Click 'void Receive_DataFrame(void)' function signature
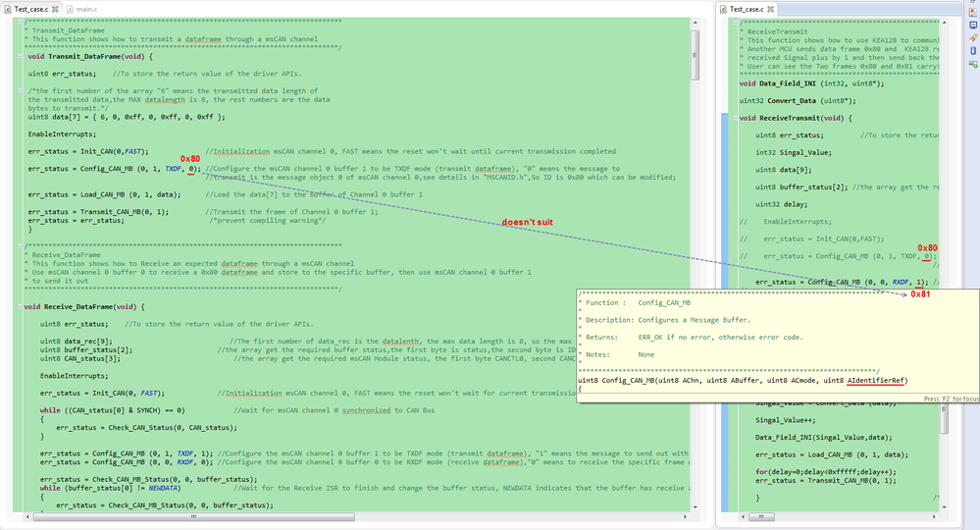Screen dimensions: 980x530 84,307
